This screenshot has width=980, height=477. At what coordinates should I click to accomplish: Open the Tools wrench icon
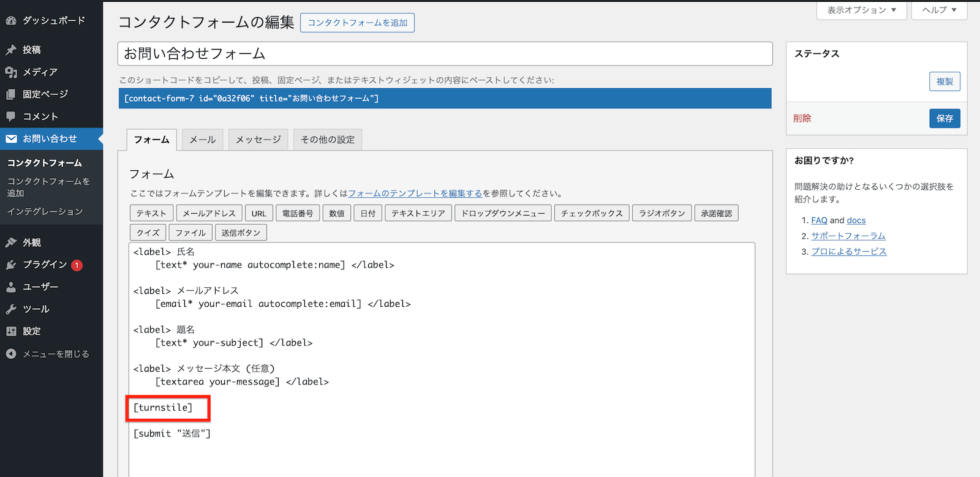point(11,309)
